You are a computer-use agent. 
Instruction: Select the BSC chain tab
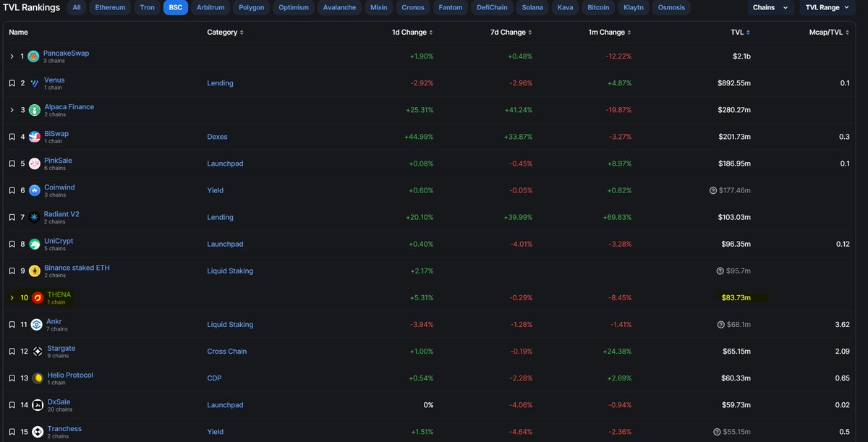pos(176,8)
